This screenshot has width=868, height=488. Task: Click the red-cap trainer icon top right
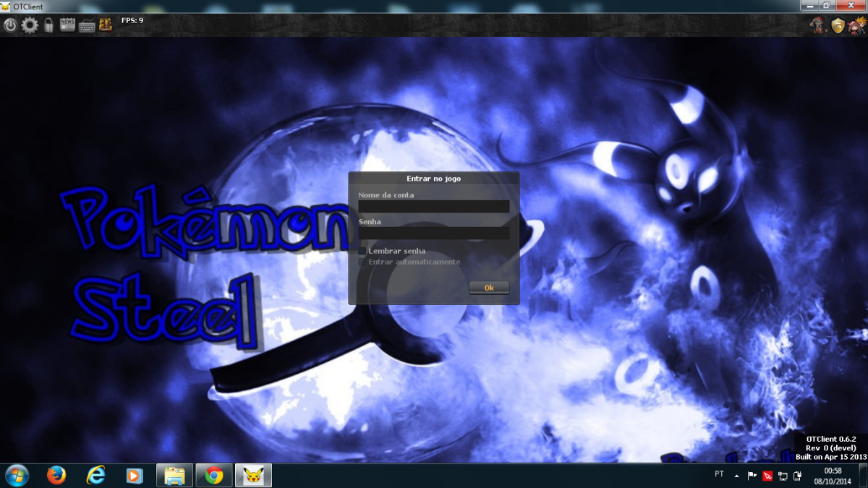[818, 25]
